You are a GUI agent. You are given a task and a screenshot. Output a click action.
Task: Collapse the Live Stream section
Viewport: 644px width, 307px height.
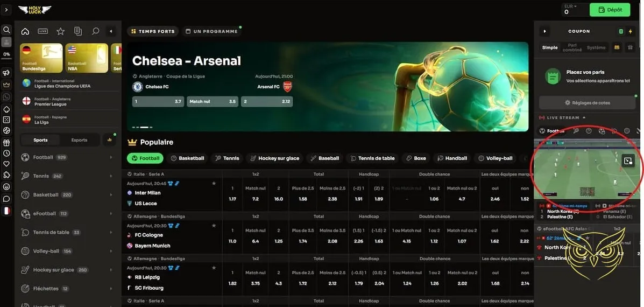tap(583, 117)
